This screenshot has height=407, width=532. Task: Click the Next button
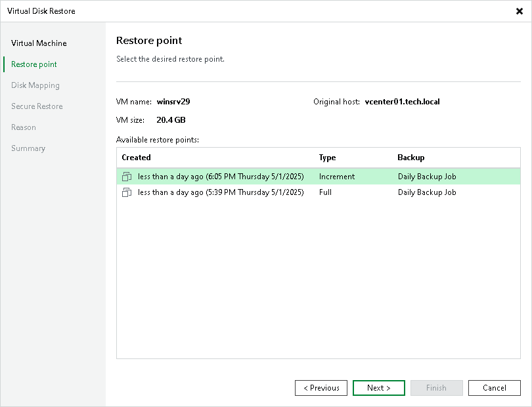pos(378,388)
